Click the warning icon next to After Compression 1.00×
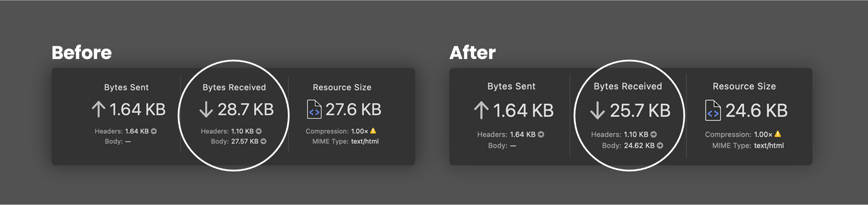Image resolution: width=868 pixels, height=205 pixels. click(778, 134)
